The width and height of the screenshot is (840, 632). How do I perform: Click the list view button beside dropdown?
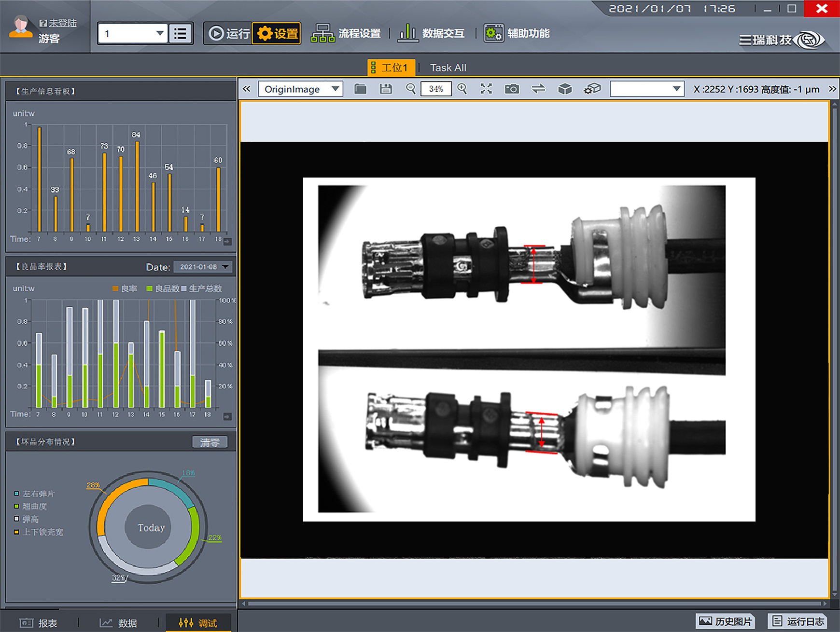coord(181,34)
